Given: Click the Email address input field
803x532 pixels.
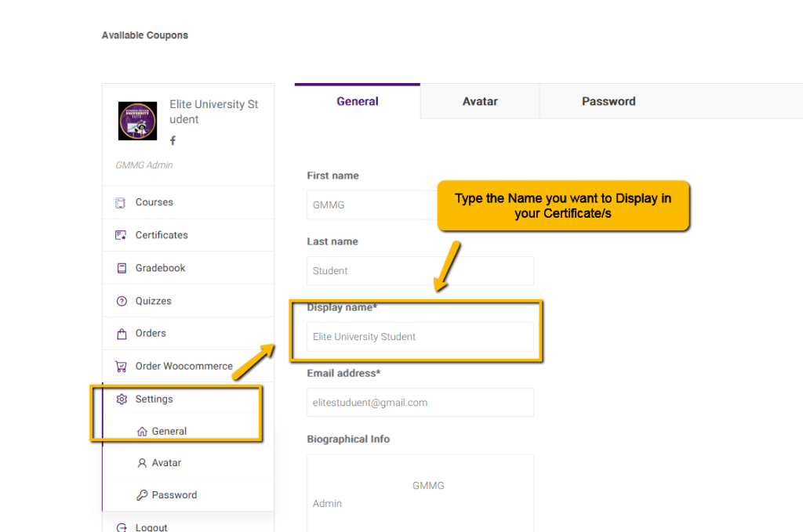Looking at the screenshot, I should click(x=420, y=403).
